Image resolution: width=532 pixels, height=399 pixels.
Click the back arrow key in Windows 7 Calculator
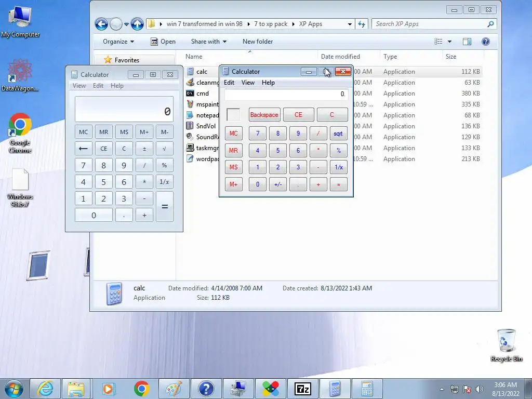click(84, 149)
